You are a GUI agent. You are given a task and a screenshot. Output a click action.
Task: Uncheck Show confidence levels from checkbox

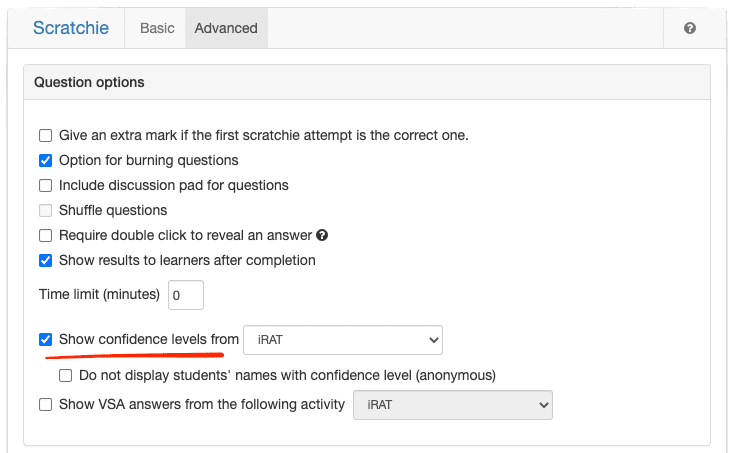click(x=45, y=339)
